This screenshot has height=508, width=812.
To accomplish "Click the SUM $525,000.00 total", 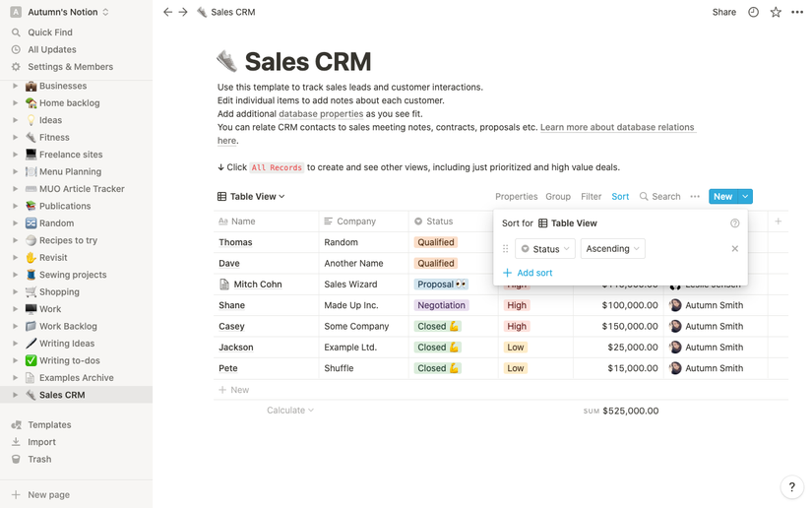I will point(621,411).
